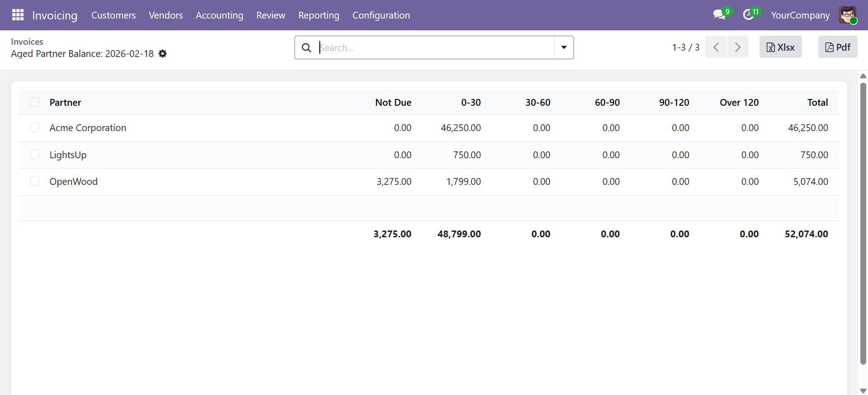
Task: Select the LightsUp row checkbox
Action: click(34, 155)
